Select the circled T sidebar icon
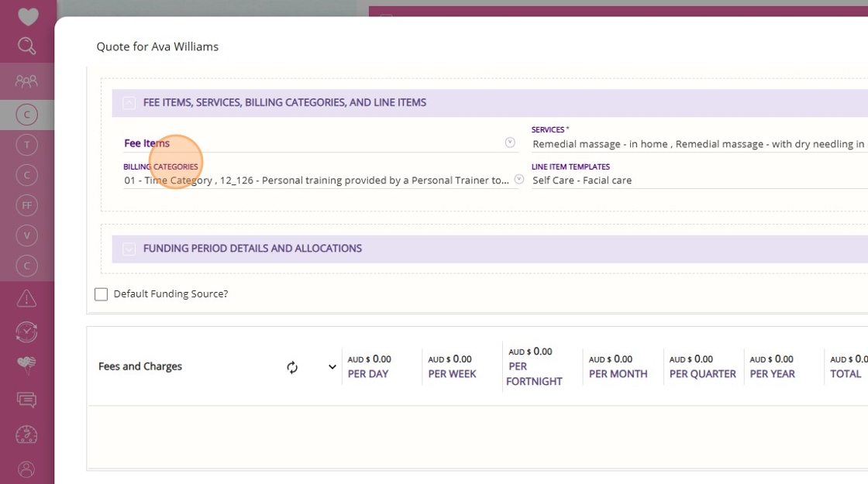The image size is (868, 484). pyautogui.click(x=26, y=145)
